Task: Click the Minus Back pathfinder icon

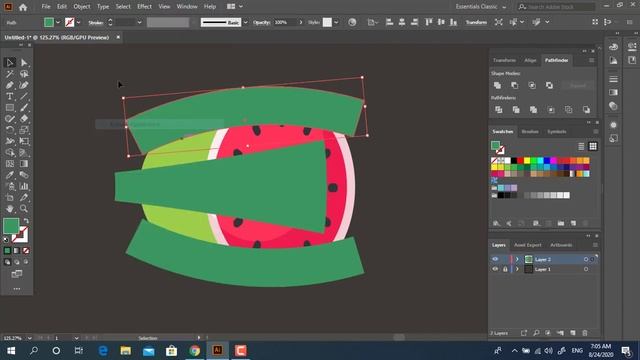Action: (586, 110)
